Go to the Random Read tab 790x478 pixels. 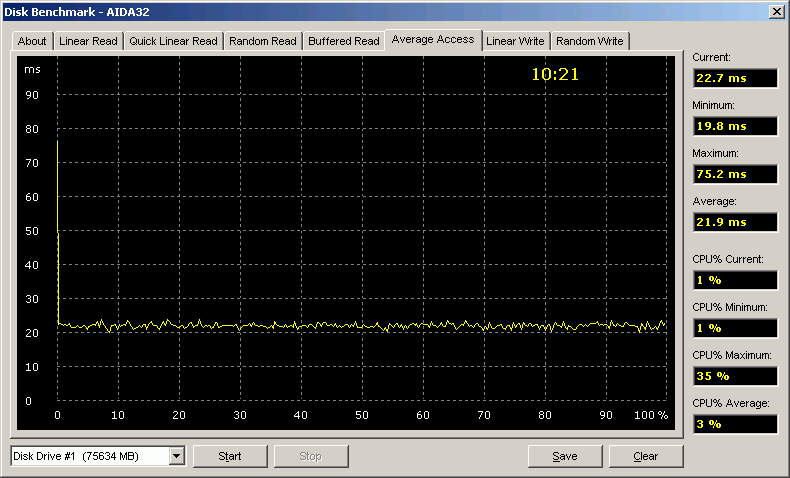(262, 41)
